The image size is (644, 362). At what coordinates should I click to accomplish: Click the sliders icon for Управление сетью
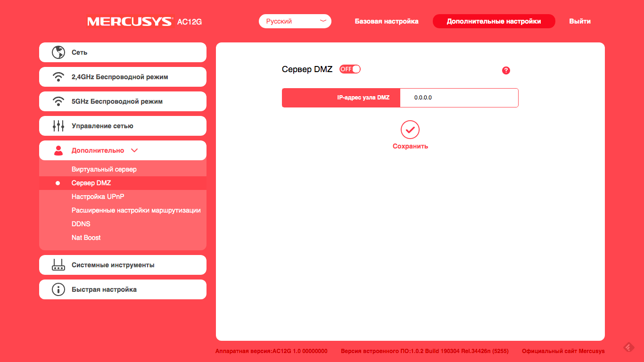coord(58,126)
